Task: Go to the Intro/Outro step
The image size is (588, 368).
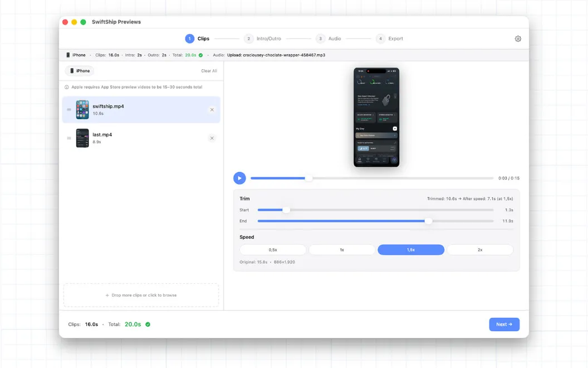Action: click(x=262, y=38)
